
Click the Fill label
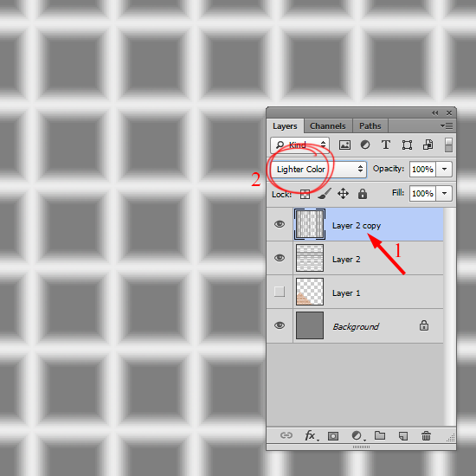(x=398, y=193)
